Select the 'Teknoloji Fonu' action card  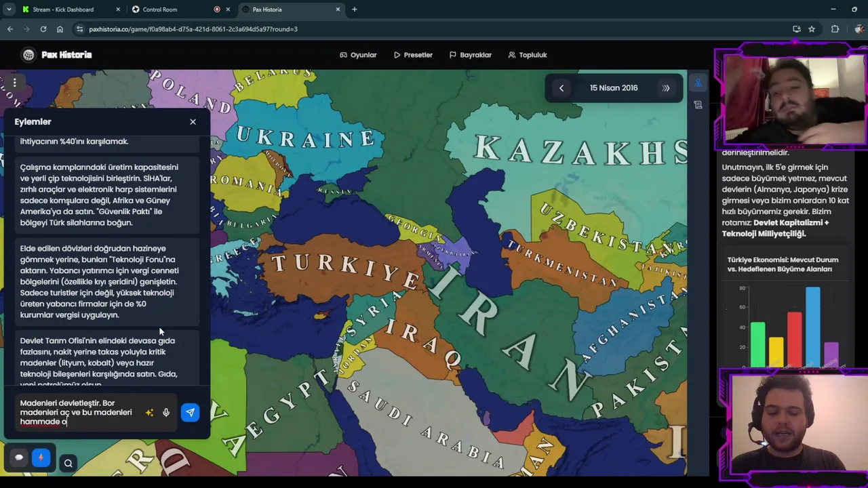click(x=107, y=281)
